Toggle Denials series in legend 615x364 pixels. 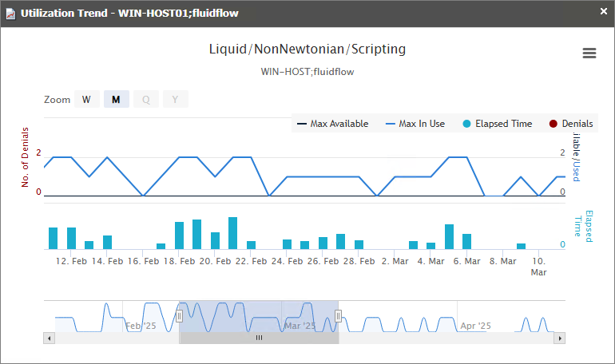(571, 124)
